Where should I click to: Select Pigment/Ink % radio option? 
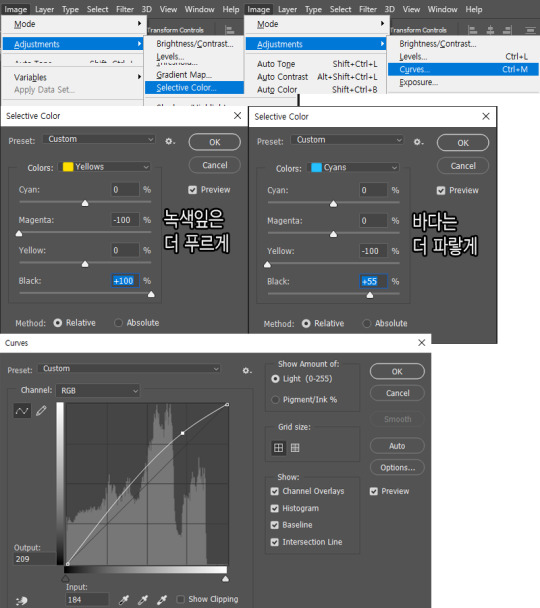click(275, 400)
